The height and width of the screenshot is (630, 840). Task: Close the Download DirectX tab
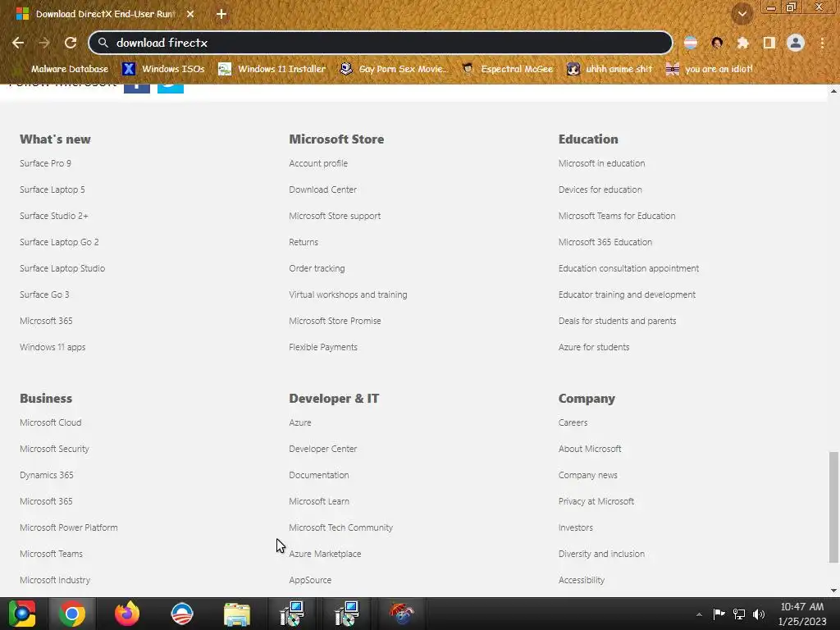(x=190, y=15)
